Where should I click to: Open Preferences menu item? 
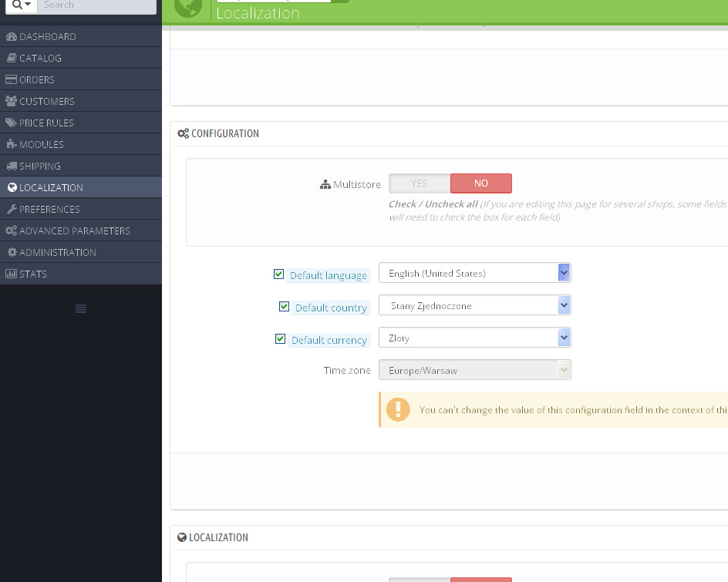[81, 209]
